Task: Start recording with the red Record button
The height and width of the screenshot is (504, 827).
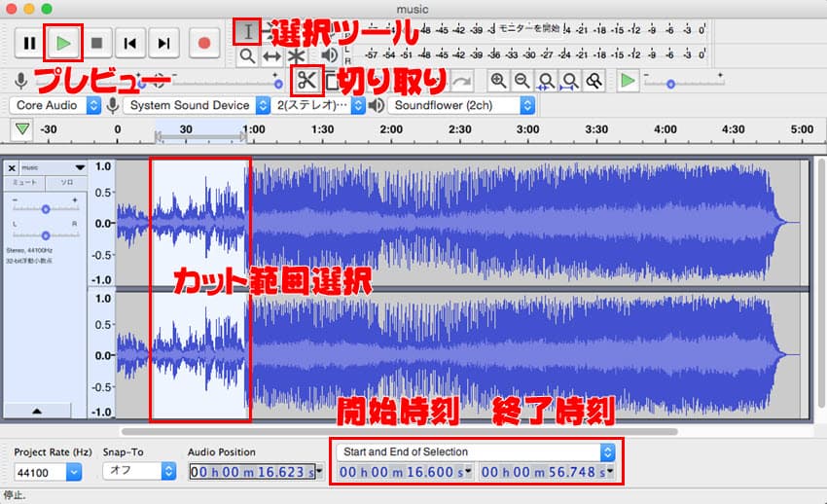Action: click(x=204, y=43)
